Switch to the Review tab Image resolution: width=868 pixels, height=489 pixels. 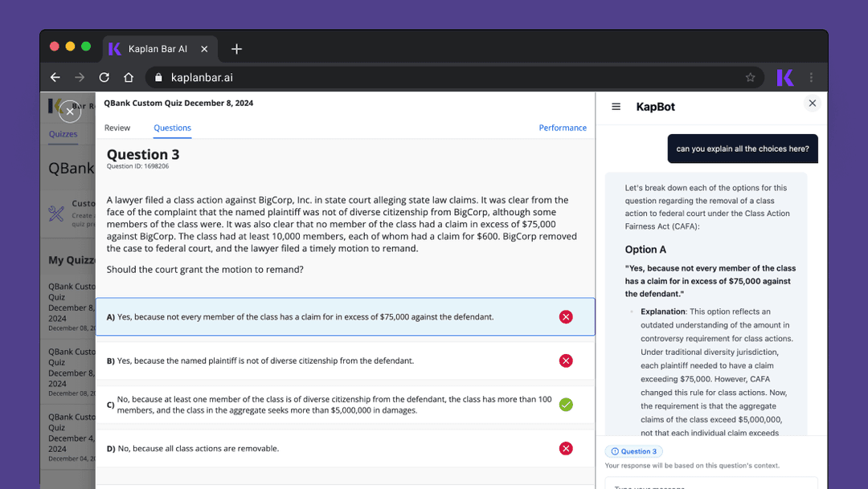[x=117, y=128]
